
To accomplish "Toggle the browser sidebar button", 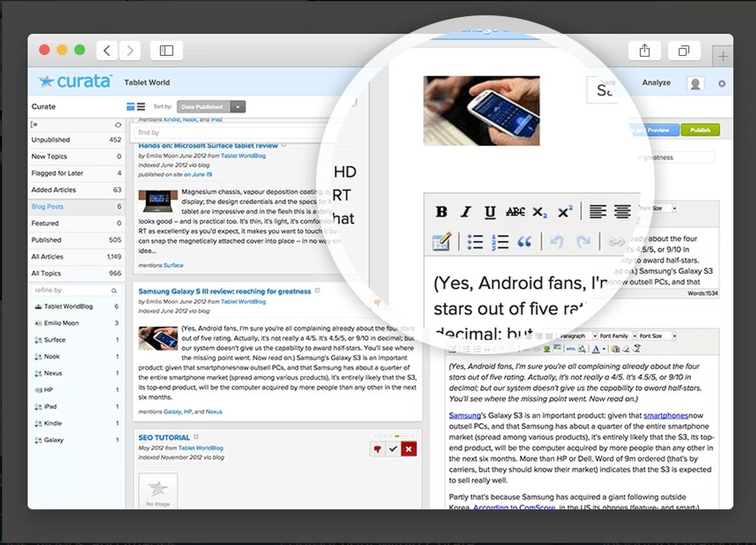I will 166,50.
